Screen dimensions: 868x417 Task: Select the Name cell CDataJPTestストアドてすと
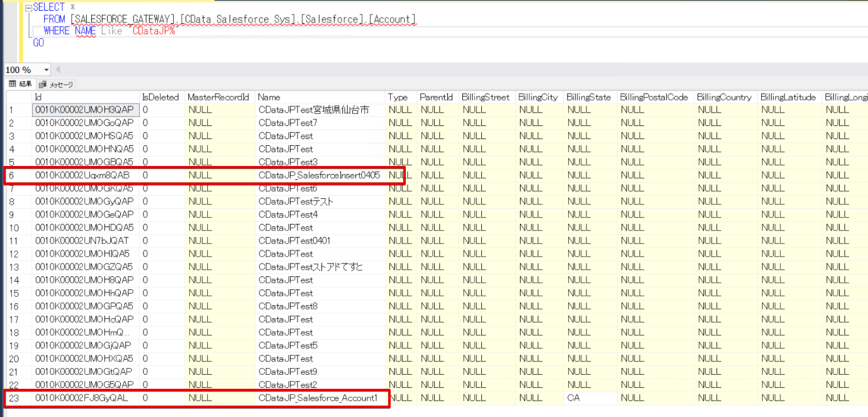pos(320,267)
